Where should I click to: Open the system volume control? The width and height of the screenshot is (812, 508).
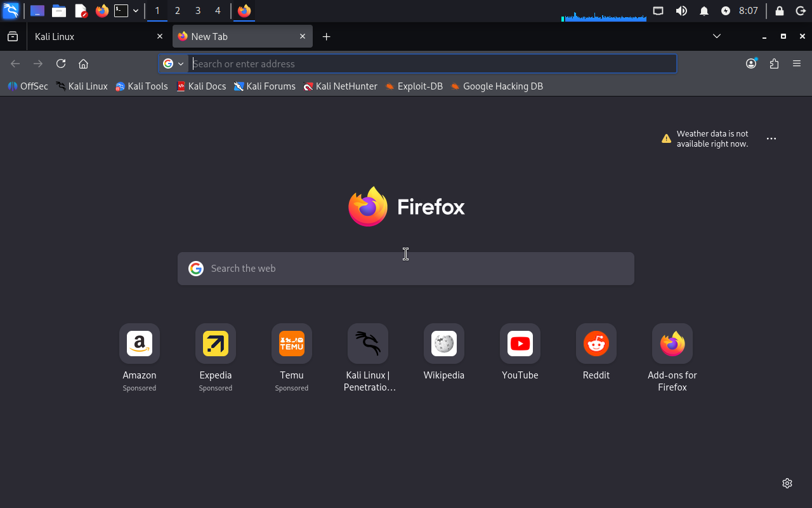[x=681, y=11]
